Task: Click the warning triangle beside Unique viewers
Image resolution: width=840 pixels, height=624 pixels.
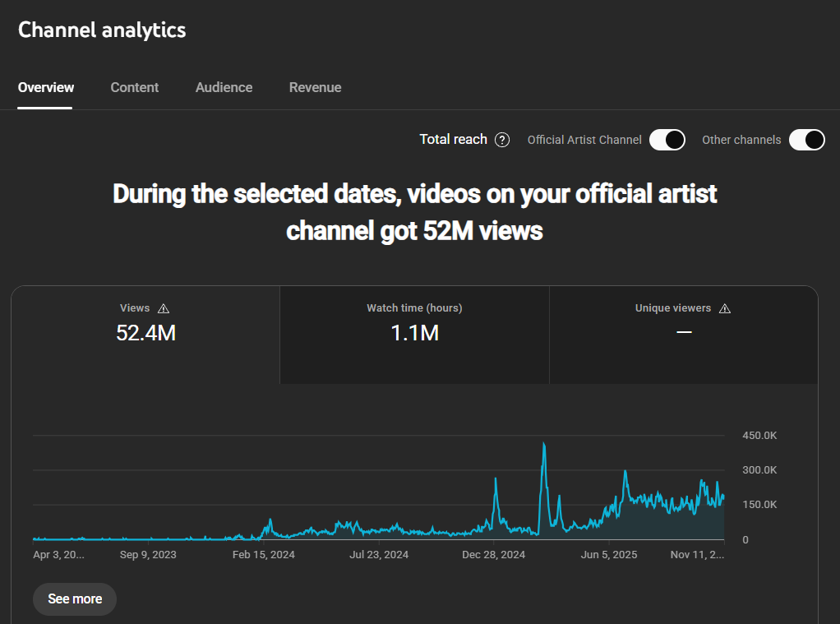Action: point(724,308)
